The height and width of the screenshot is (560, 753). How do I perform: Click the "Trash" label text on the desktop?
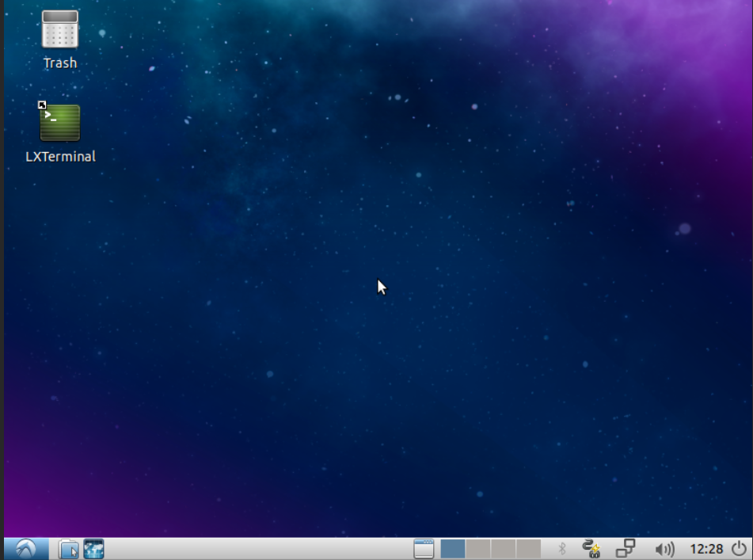[x=60, y=63]
